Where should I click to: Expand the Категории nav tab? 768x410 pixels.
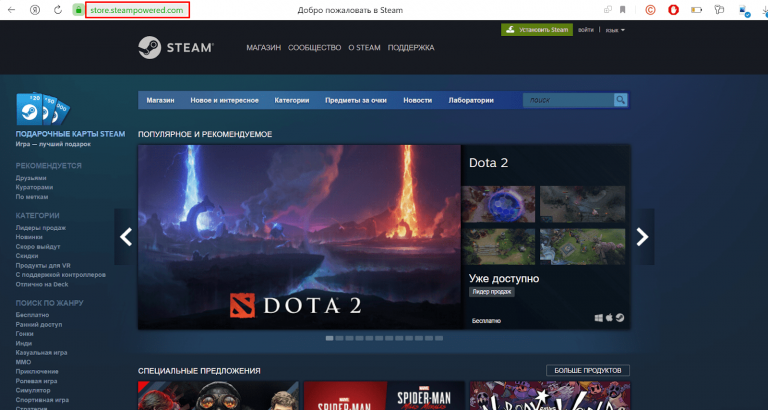click(x=291, y=100)
